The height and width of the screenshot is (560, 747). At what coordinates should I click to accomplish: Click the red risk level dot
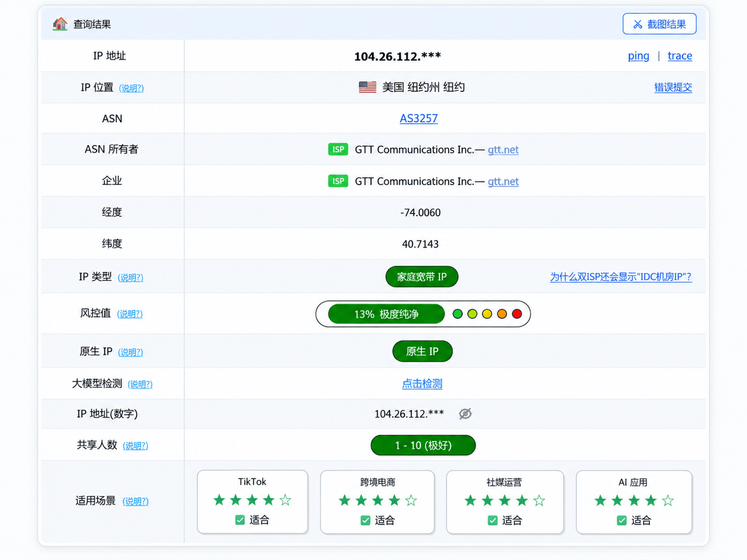coord(517,314)
